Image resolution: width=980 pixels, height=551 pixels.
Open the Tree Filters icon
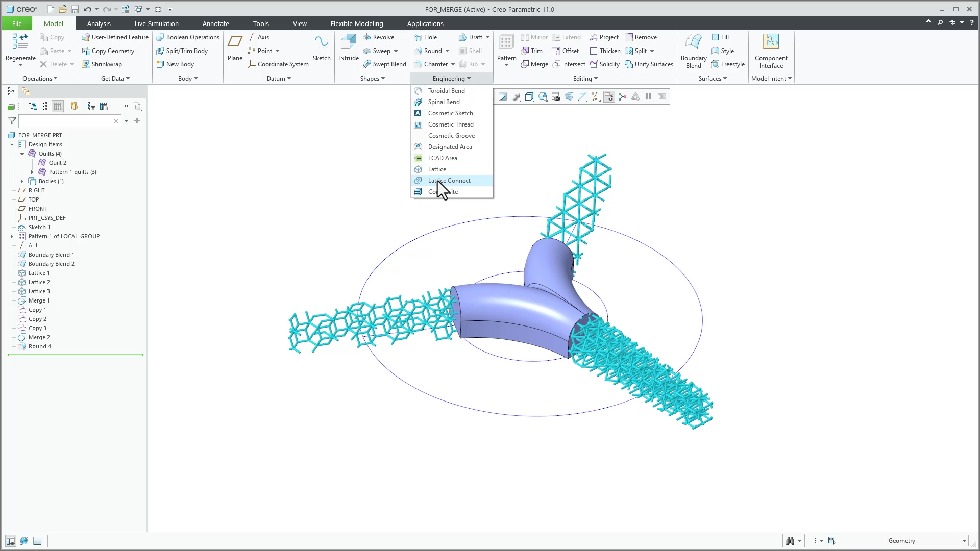point(91,106)
